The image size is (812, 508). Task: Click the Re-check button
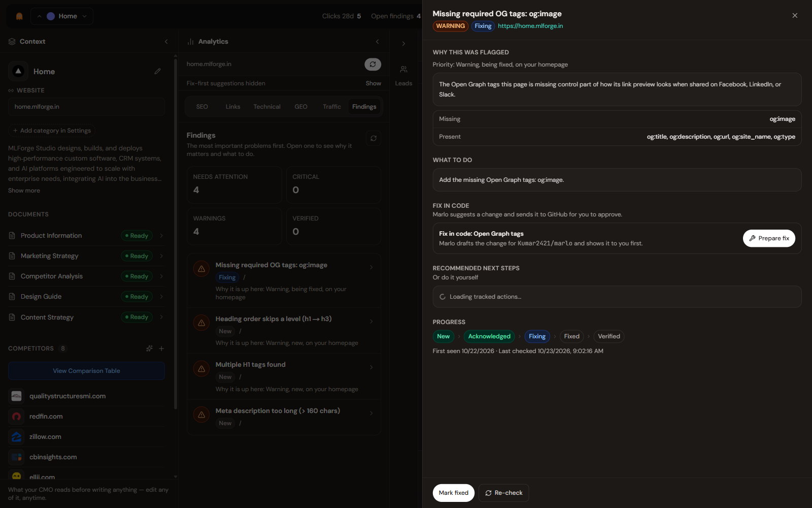click(503, 493)
